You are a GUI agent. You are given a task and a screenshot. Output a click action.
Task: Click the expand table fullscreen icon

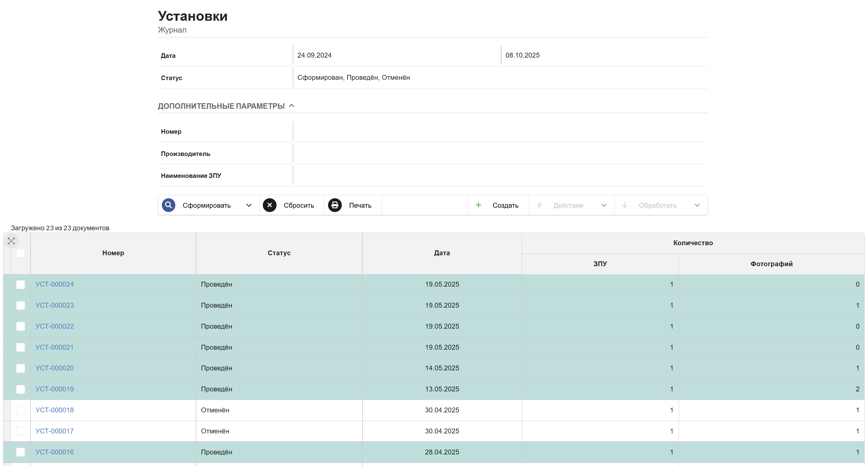pos(12,241)
